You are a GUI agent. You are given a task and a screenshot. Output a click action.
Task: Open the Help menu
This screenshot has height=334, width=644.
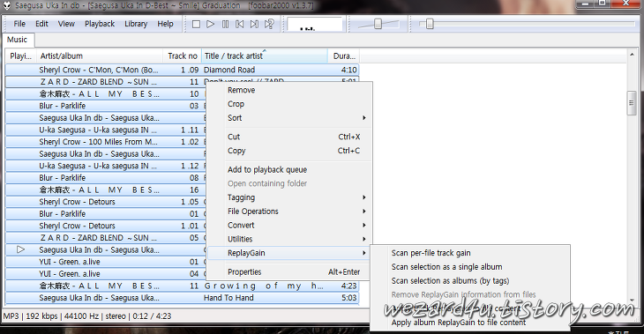pyautogui.click(x=165, y=24)
